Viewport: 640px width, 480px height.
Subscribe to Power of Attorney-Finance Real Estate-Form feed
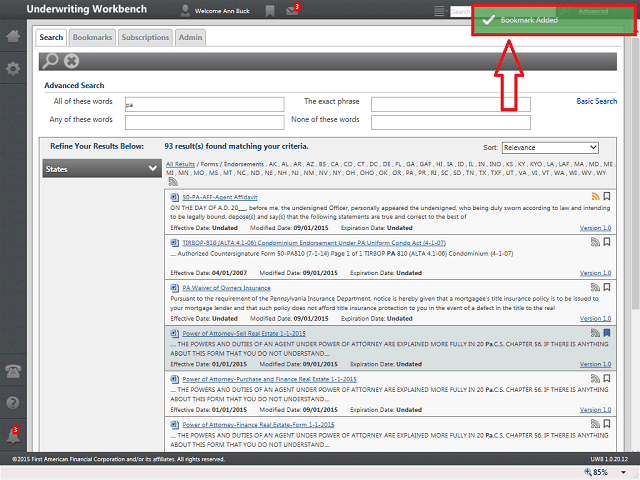click(x=596, y=424)
